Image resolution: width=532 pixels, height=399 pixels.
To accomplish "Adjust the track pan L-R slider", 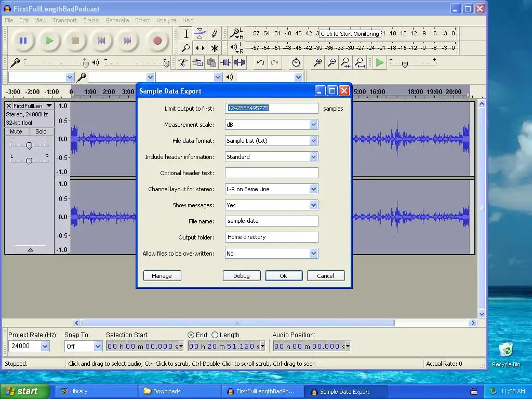I will [x=29, y=161].
